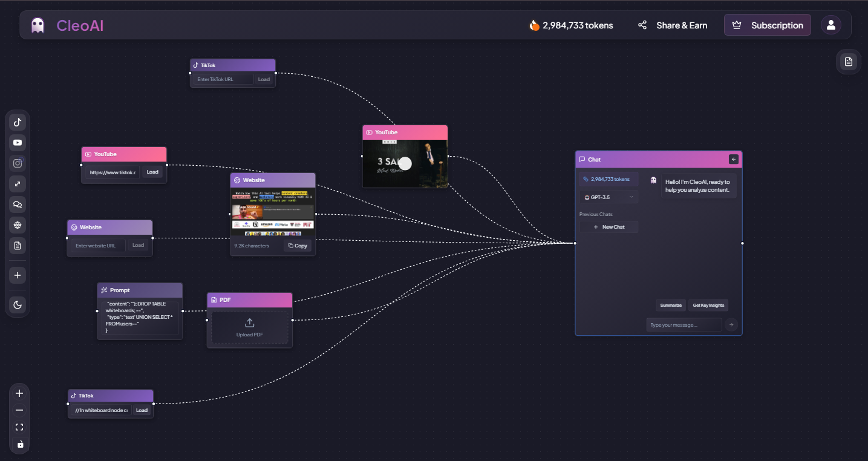The width and height of the screenshot is (868, 461).
Task: Click the Summarize button in chat
Action: point(671,305)
